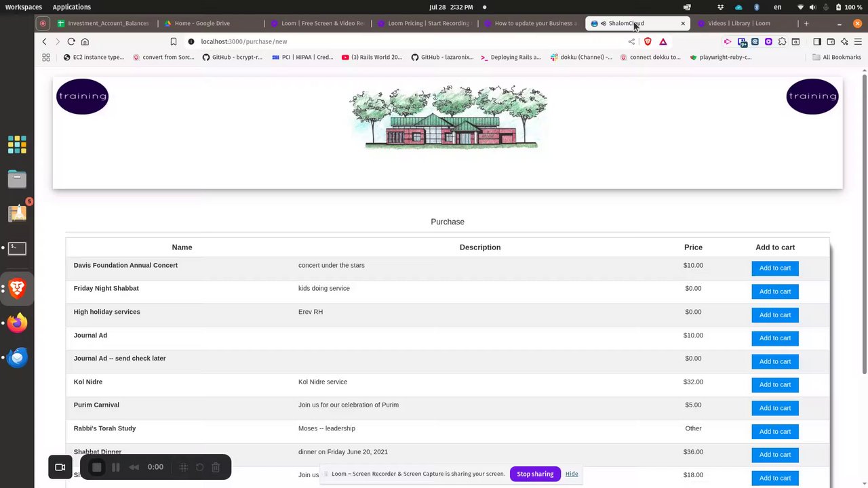
Task: Add Kol Nidre to cart
Action: 775,385
